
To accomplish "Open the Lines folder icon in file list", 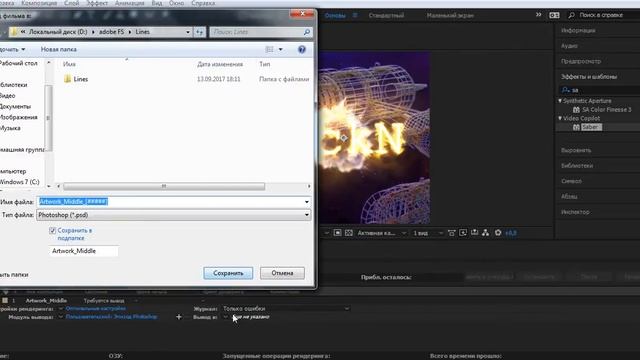I will [67, 79].
